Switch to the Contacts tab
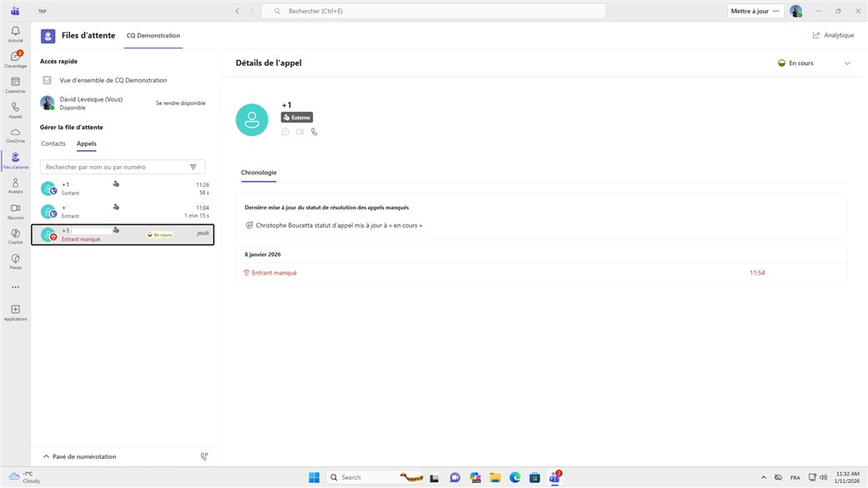This screenshot has width=868, height=488. coord(53,143)
